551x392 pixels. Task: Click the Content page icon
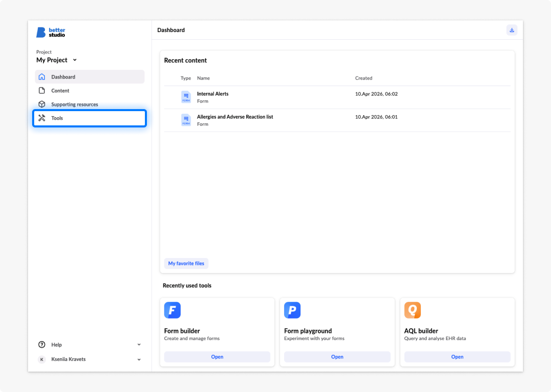pos(42,90)
